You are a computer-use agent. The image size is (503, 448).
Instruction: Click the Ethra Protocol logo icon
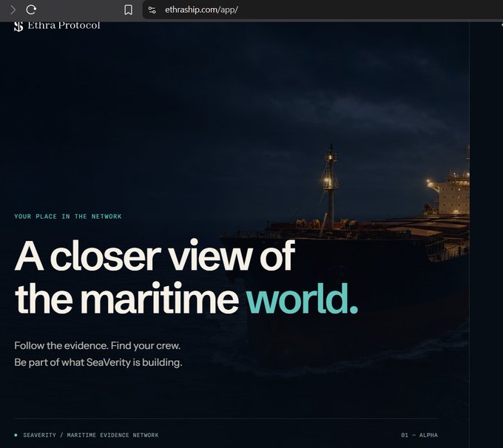coord(18,27)
